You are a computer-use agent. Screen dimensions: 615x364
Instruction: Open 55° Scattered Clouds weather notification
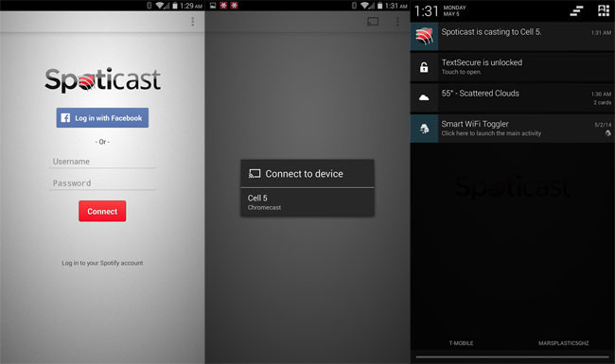[512, 97]
